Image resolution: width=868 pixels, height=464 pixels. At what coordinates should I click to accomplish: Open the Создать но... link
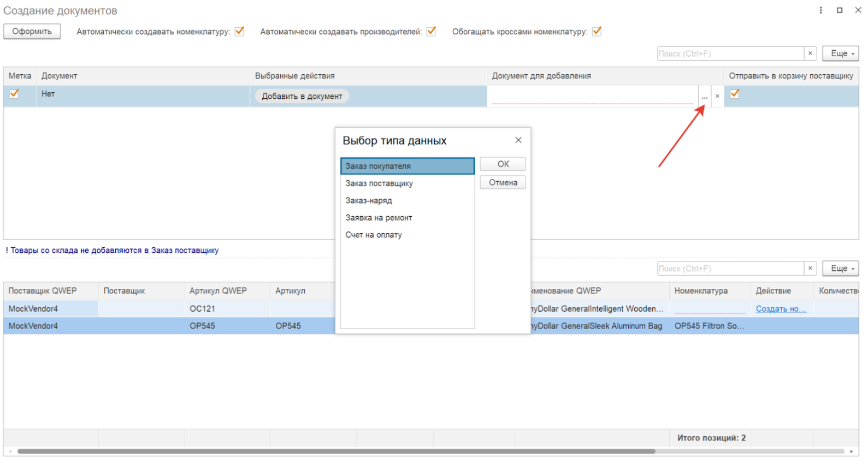(781, 309)
